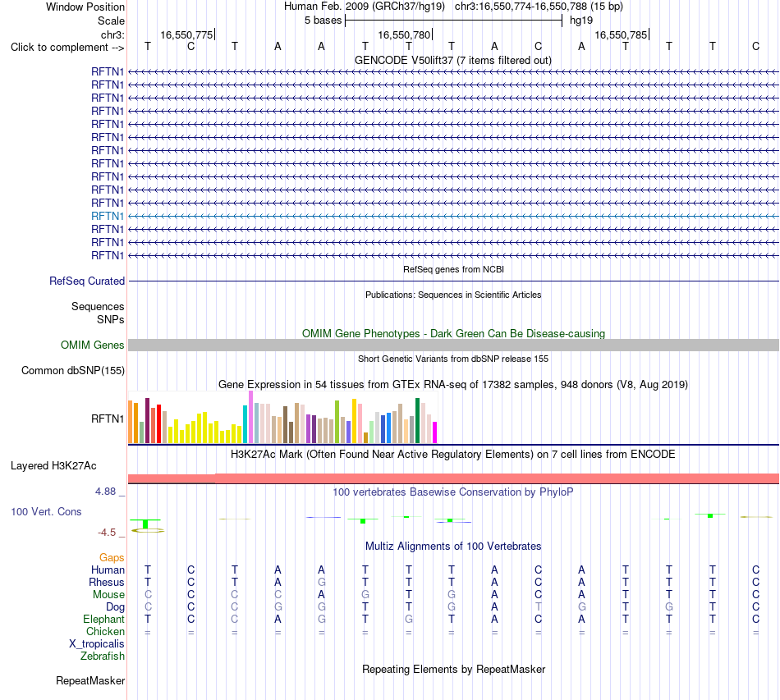Open the RepeatMasker track label

(90, 680)
